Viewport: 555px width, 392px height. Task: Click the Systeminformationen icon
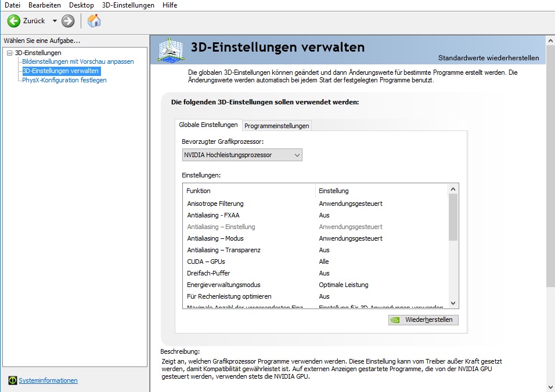click(x=12, y=380)
